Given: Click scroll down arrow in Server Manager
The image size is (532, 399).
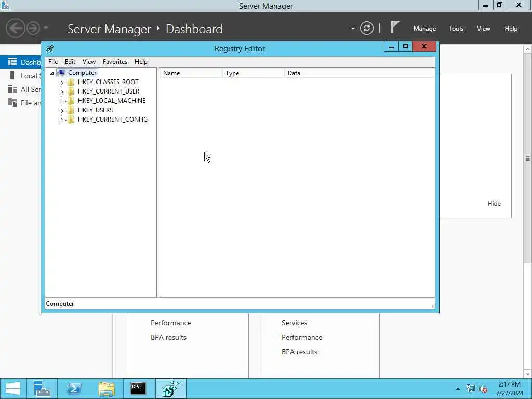Looking at the screenshot, I should (x=528, y=374).
